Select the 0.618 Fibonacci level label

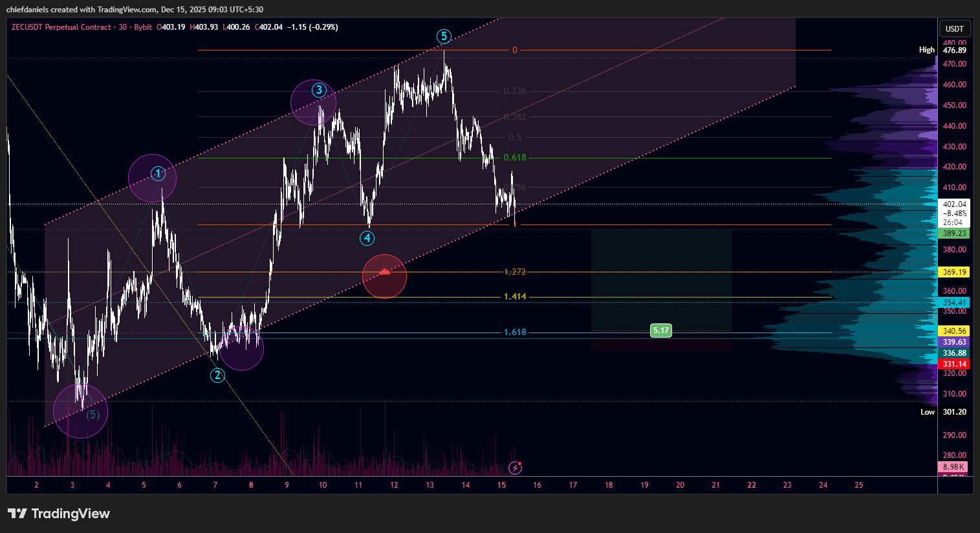point(515,157)
